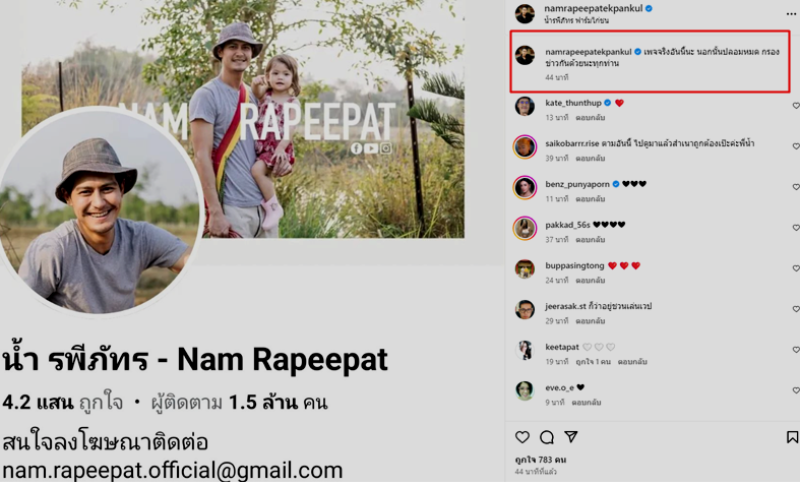
Task: Like benz_punyaporn's comment heart
Action: pos(795,187)
